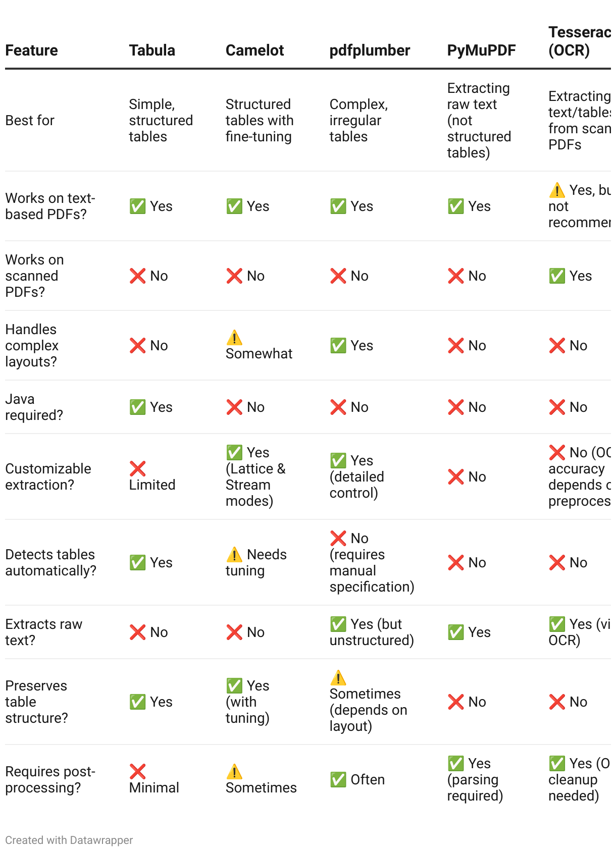
Task: Click the warning icon next to Needs tuning
Action: click(x=234, y=554)
